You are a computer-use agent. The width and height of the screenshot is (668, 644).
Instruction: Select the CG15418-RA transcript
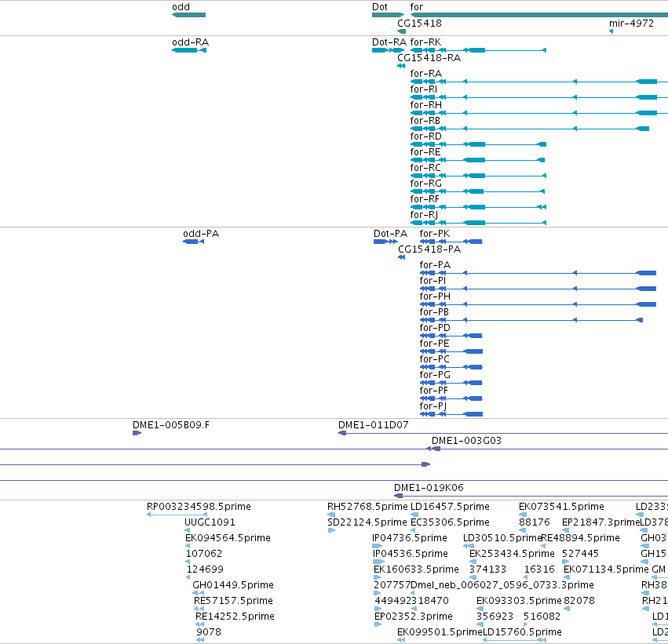click(401, 66)
